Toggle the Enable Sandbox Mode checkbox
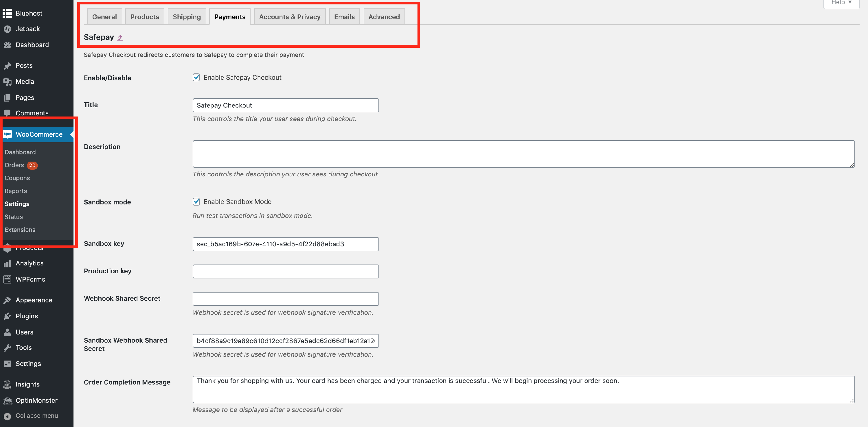The height and width of the screenshot is (427, 868). [196, 202]
